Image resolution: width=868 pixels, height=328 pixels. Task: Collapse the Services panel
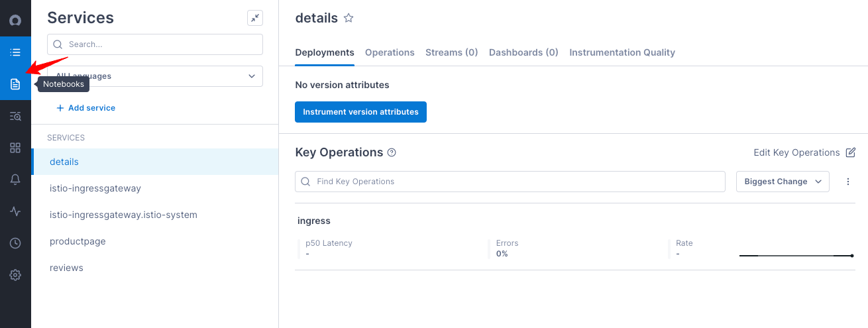pos(254,18)
